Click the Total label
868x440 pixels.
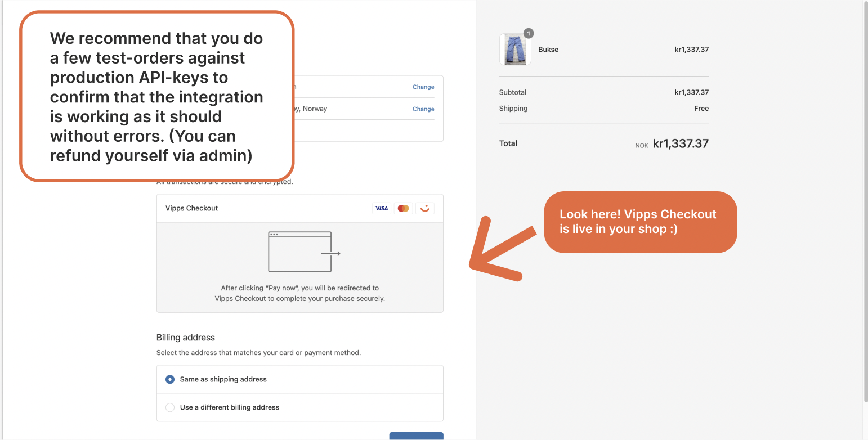point(508,143)
